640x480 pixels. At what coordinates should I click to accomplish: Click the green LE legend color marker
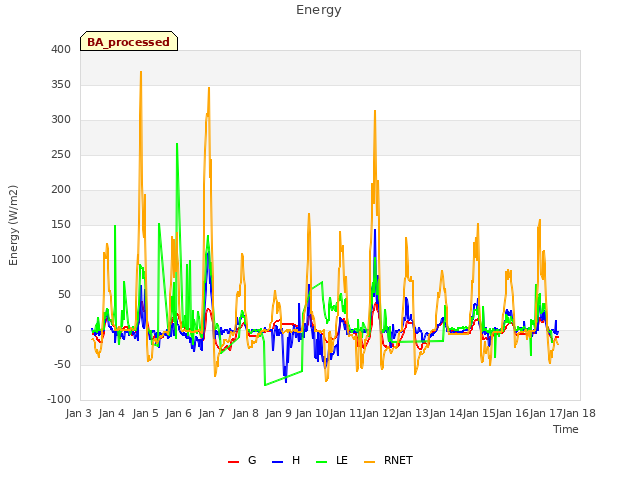click(x=322, y=462)
